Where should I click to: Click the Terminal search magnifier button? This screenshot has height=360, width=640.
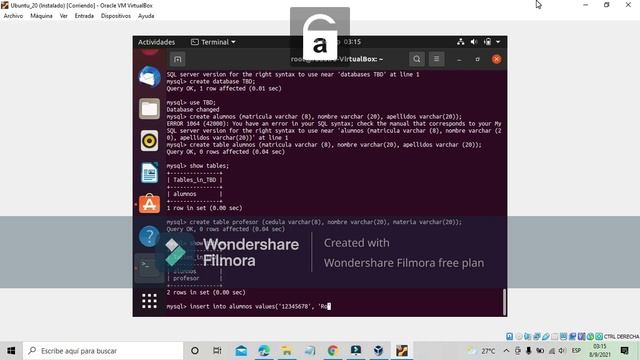[x=417, y=59]
